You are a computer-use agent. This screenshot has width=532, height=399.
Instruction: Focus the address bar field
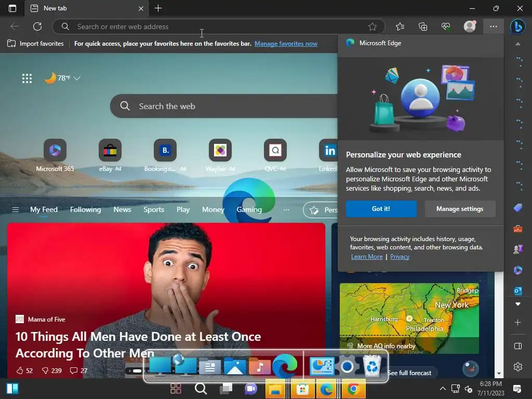point(219,26)
